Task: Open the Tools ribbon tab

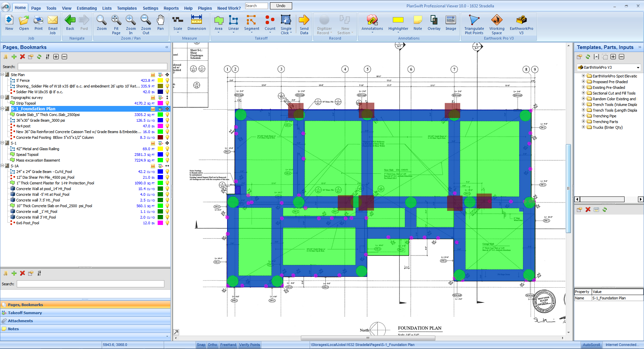Action: tap(51, 8)
